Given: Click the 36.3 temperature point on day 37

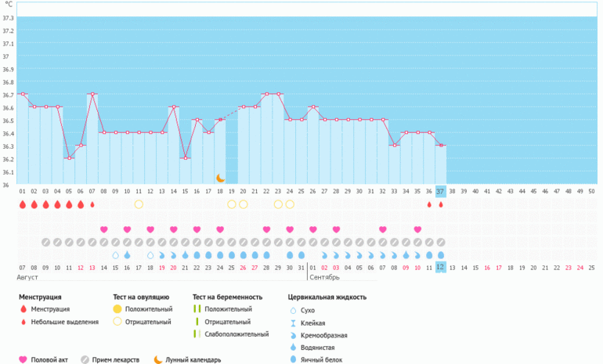Looking at the screenshot, I should coord(441,146).
